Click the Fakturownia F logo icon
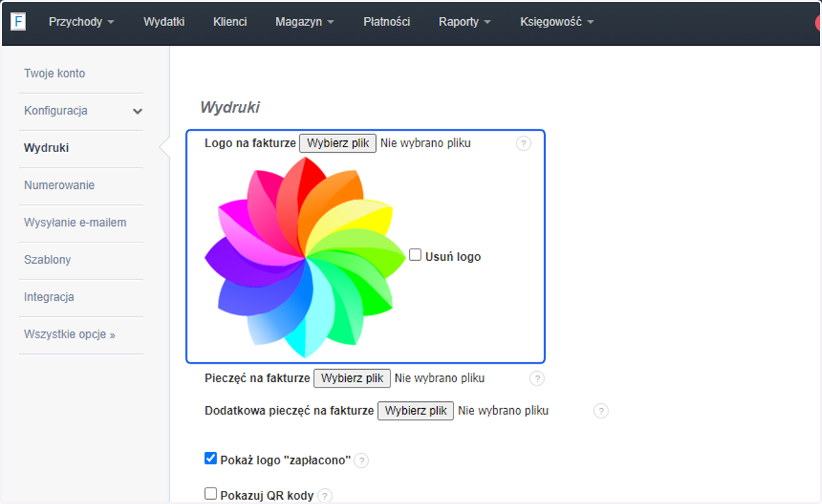This screenshot has width=822, height=504. pyautogui.click(x=18, y=21)
